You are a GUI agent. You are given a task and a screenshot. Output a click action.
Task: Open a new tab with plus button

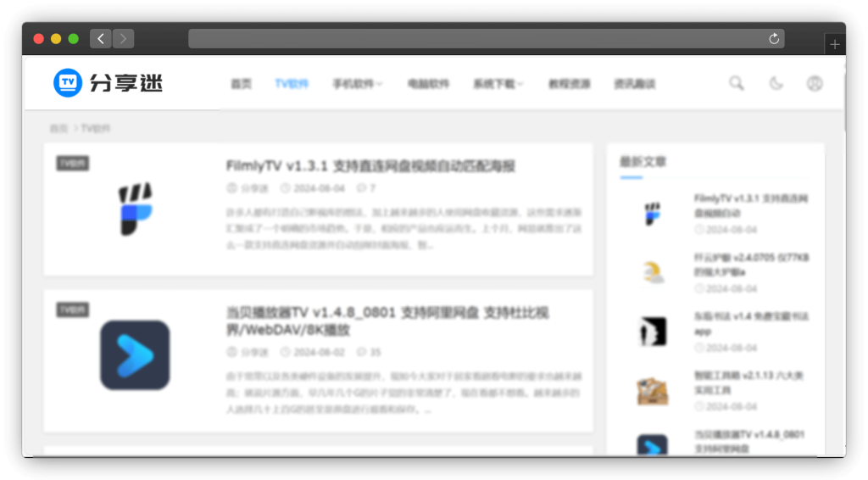point(835,44)
